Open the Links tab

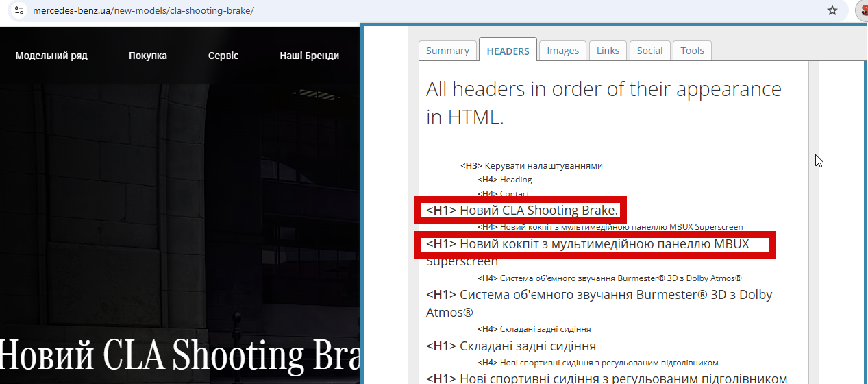[608, 51]
